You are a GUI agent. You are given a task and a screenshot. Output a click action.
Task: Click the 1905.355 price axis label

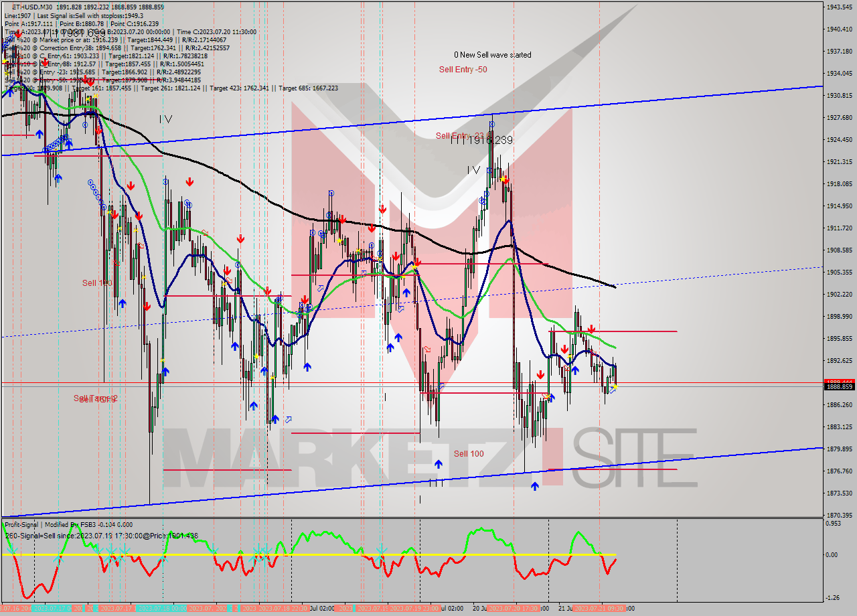point(839,272)
